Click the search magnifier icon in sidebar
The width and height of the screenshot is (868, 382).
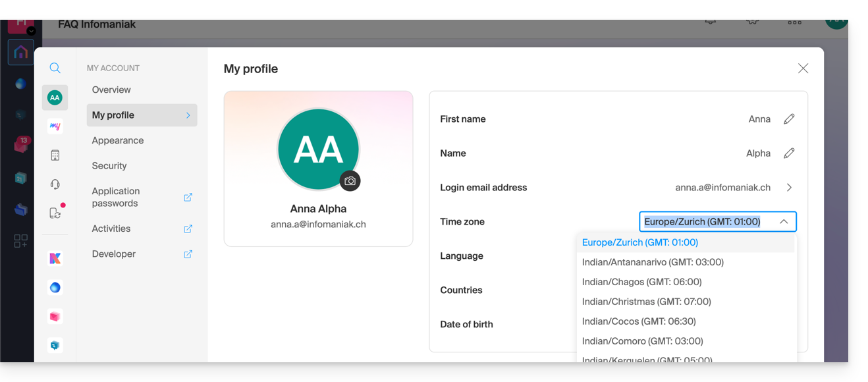tap(55, 68)
